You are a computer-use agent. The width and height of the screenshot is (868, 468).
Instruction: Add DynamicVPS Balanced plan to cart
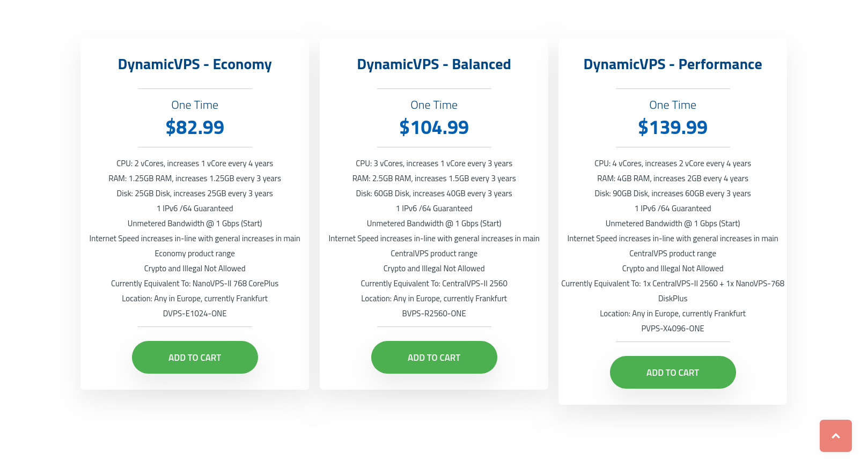tap(434, 358)
